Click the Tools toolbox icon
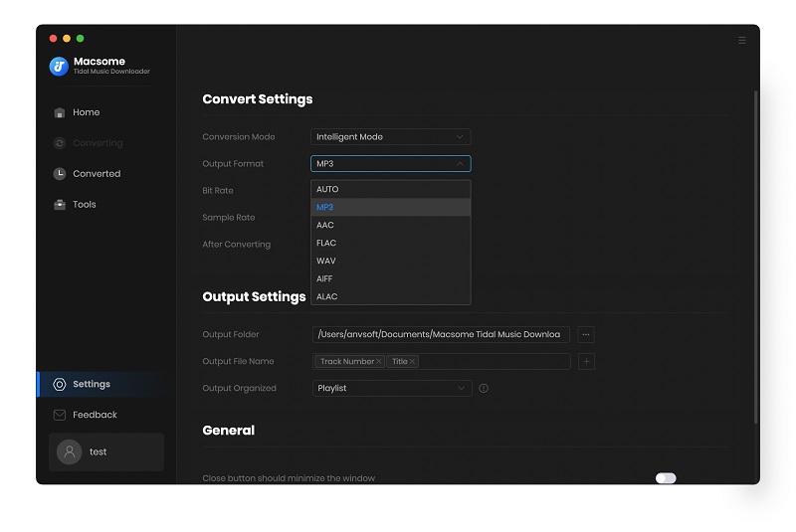The width and height of the screenshot is (796, 532). tap(60, 205)
